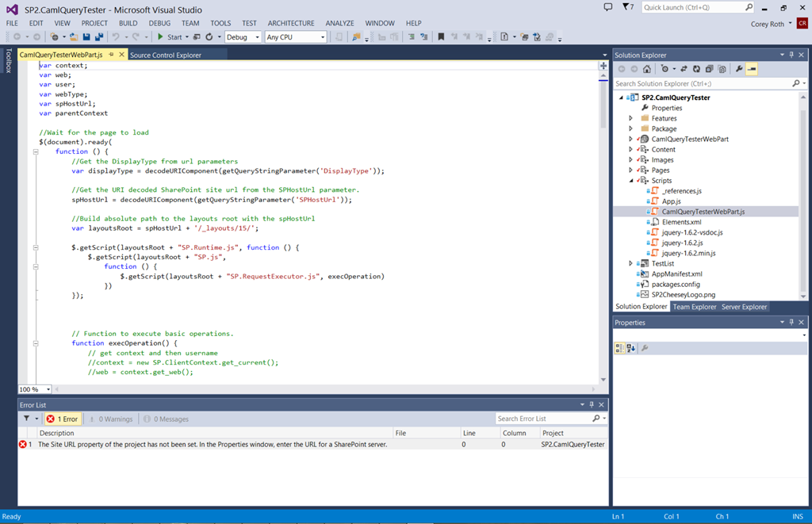Screen dimensions: 812x524
Task: Pin the CamlQueryTesterWebPart.js tab
Action: [111, 55]
